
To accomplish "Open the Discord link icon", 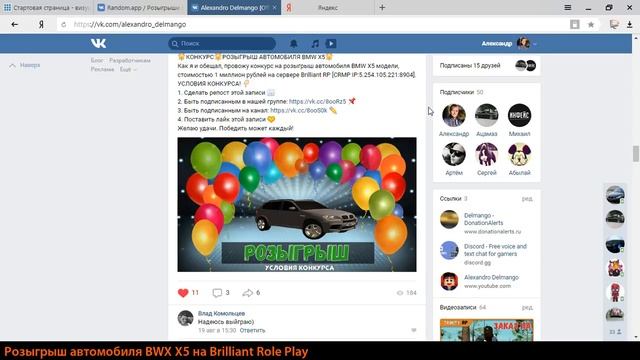I will (449, 250).
